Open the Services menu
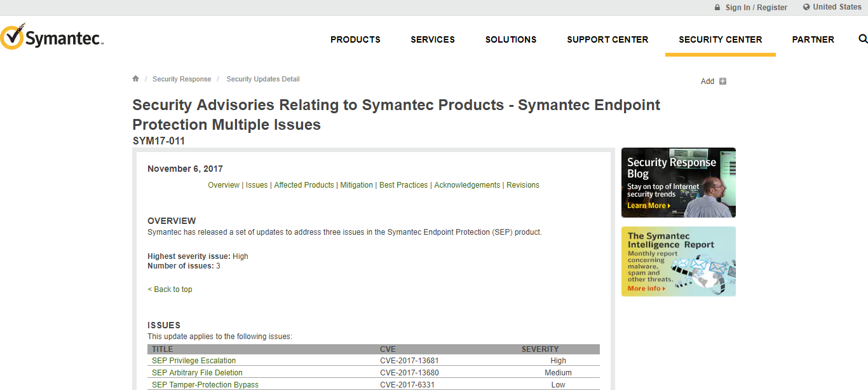868x390 pixels. click(x=433, y=39)
